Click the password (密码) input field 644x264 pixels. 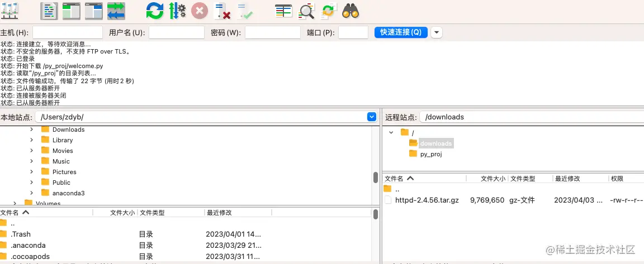[272, 32]
